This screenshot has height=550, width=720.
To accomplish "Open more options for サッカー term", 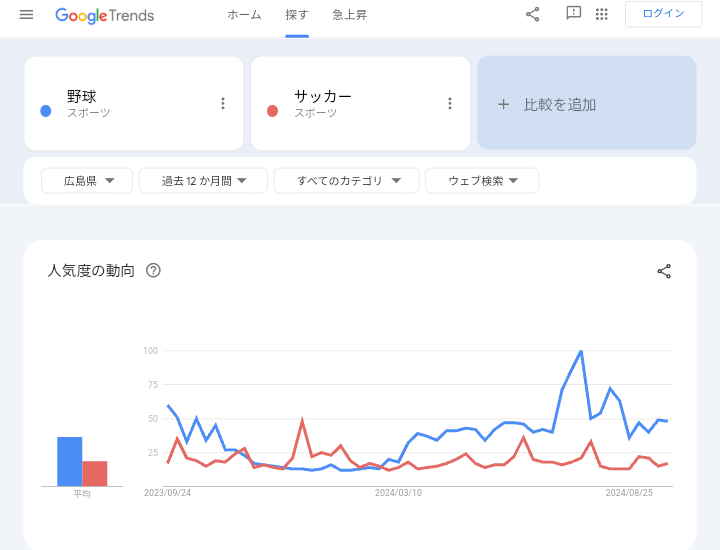I will click(x=450, y=103).
